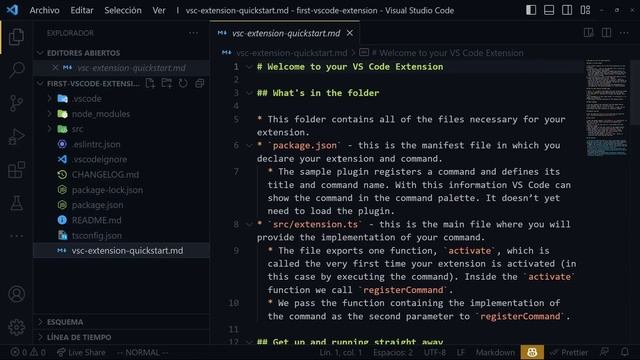
Task: Open Explorer views and more actions menu
Action: pos(193,33)
